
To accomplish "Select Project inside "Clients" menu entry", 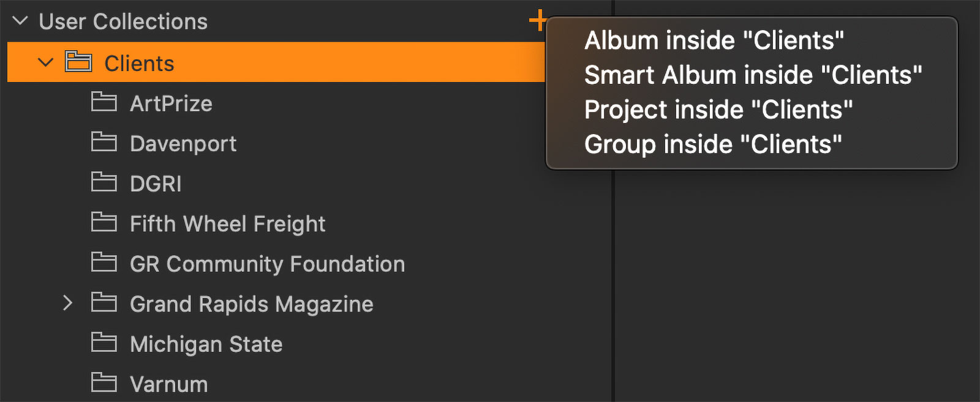I will tap(718, 110).
